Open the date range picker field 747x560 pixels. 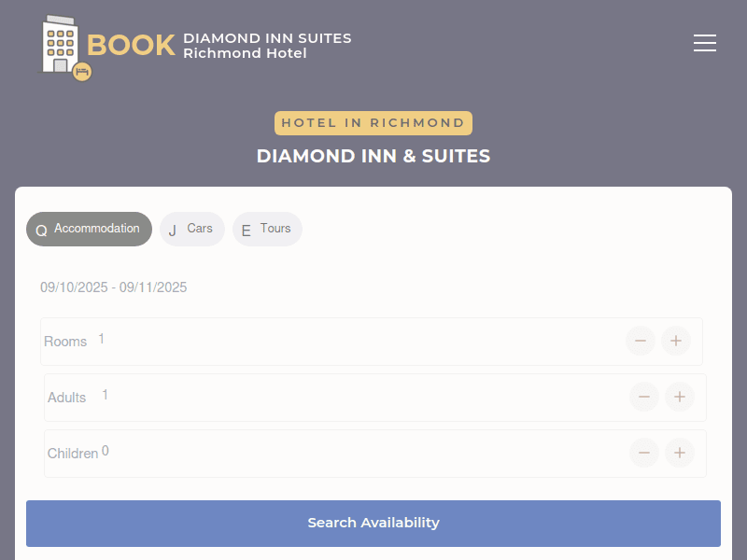113,287
